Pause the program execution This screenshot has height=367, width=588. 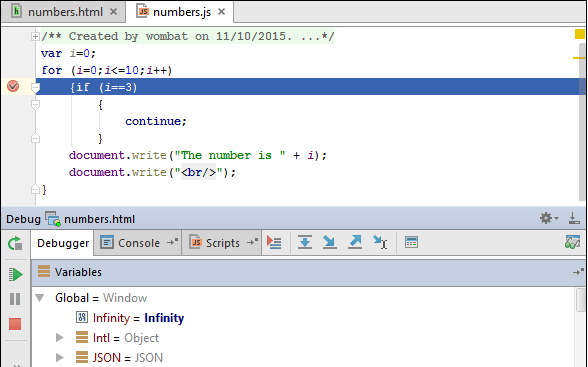tap(15, 299)
